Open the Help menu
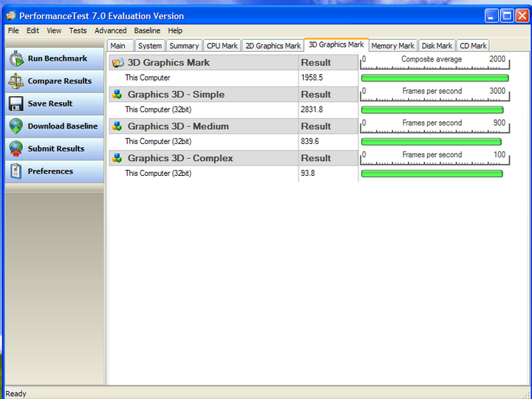The image size is (532, 399). [x=175, y=30]
